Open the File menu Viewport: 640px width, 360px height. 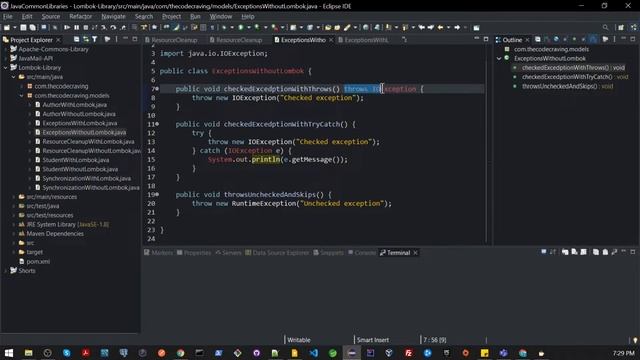pyautogui.click(x=8, y=16)
